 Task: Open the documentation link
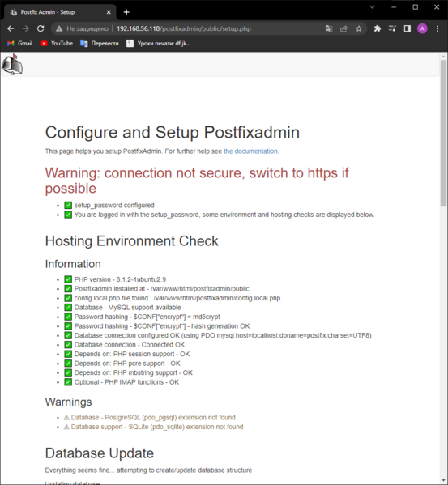coord(250,151)
